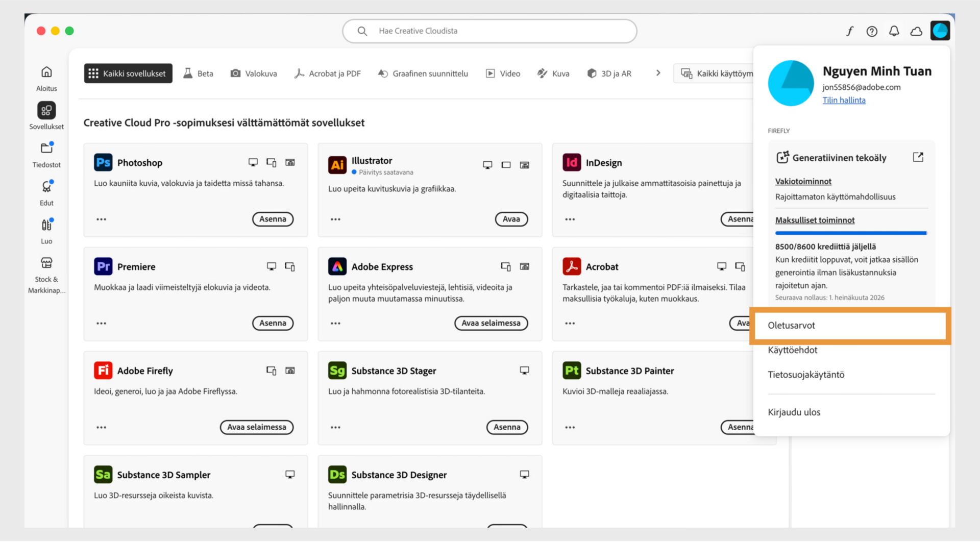This screenshot has height=542, width=980.
Task: Install Photoshop with Asenna button
Action: (x=273, y=219)
